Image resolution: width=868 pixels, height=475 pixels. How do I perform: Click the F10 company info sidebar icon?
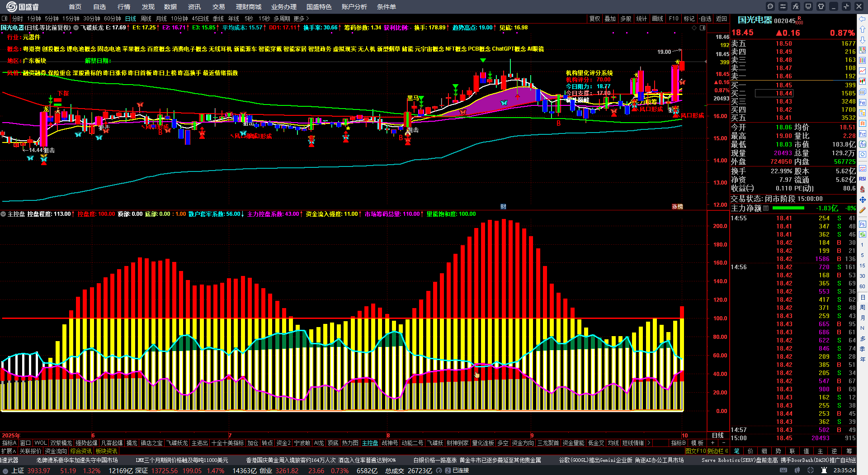click(863, 103)
